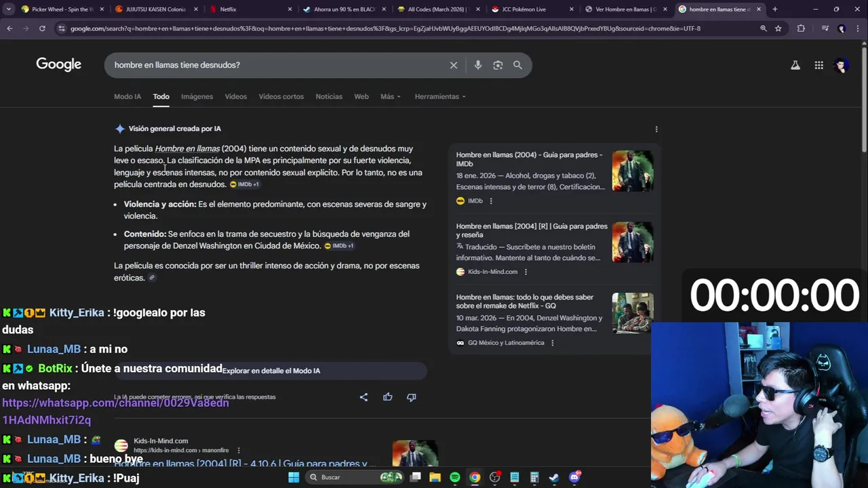Open Discord from the taskbar
Screen dimensions: 868x488
574,477
